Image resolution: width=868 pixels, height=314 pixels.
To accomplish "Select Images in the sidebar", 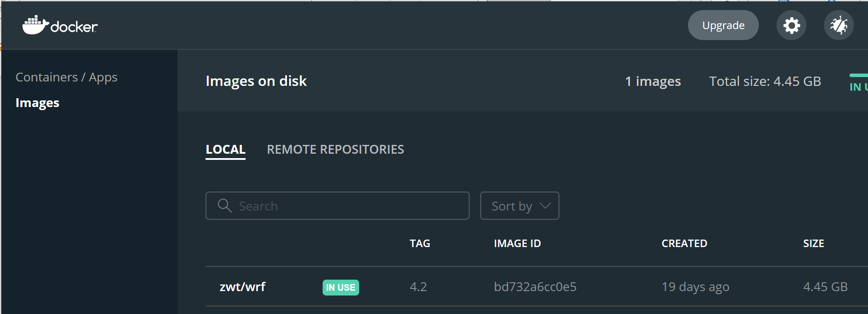I will coord(37,103).
